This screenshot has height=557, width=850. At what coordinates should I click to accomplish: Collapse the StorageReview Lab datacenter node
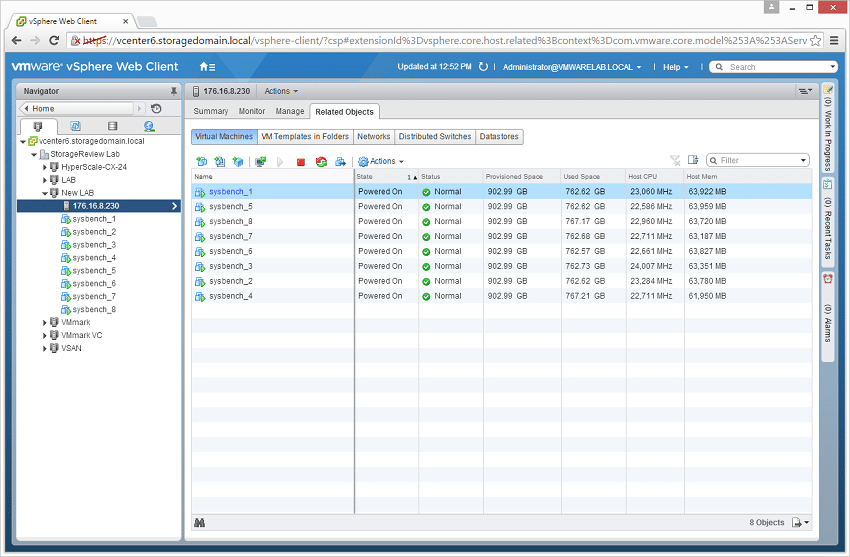click(34, 154)
